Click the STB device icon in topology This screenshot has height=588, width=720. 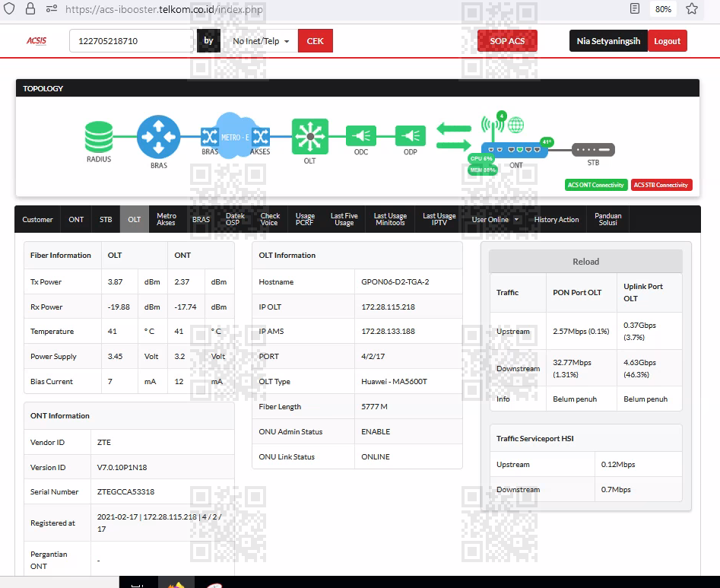(x=593, y=150)
